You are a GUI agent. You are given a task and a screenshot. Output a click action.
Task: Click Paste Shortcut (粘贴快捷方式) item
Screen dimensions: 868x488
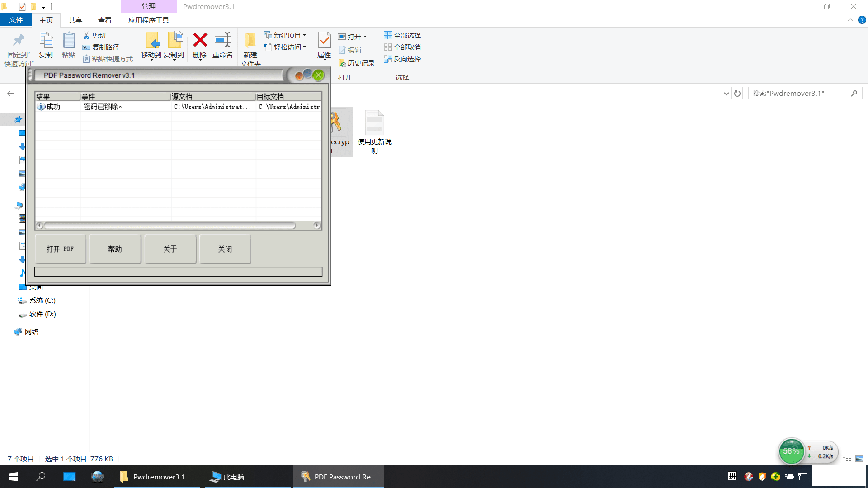(108, 59)
